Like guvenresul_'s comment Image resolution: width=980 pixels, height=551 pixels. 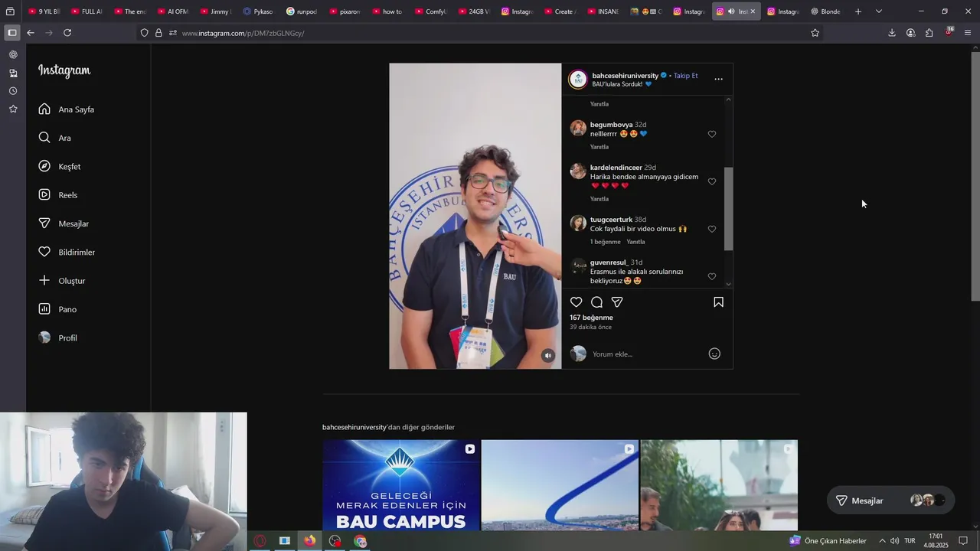712,276
